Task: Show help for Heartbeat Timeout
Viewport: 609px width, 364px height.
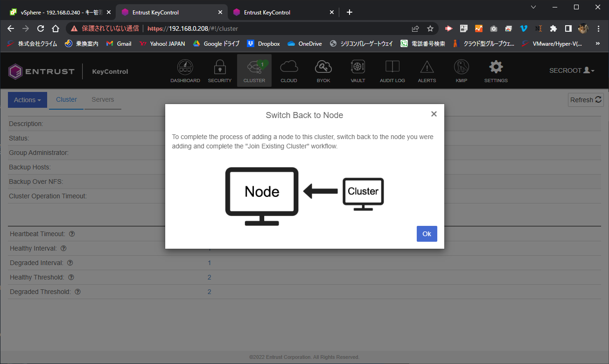Action: click(72, 234)
